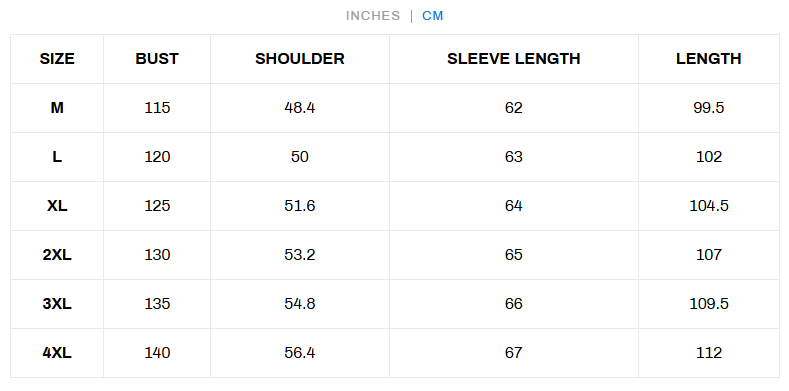
Task: Click the BUST column header
Action: 157,59
